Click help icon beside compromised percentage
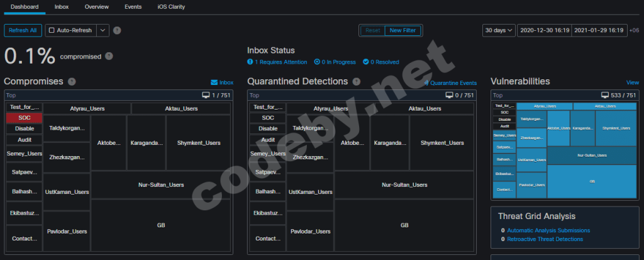644x260 pixels. [x=109, y=57]
